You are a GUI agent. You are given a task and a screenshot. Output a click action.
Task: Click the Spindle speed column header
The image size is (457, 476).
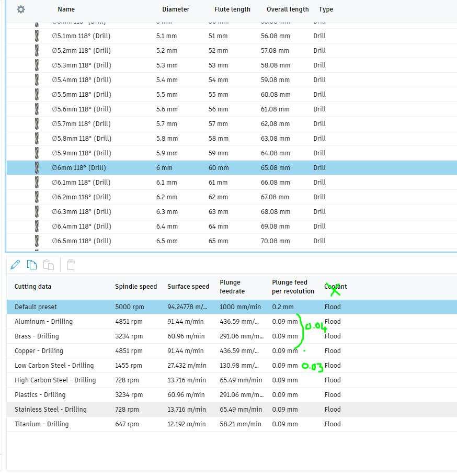(136, 286)
